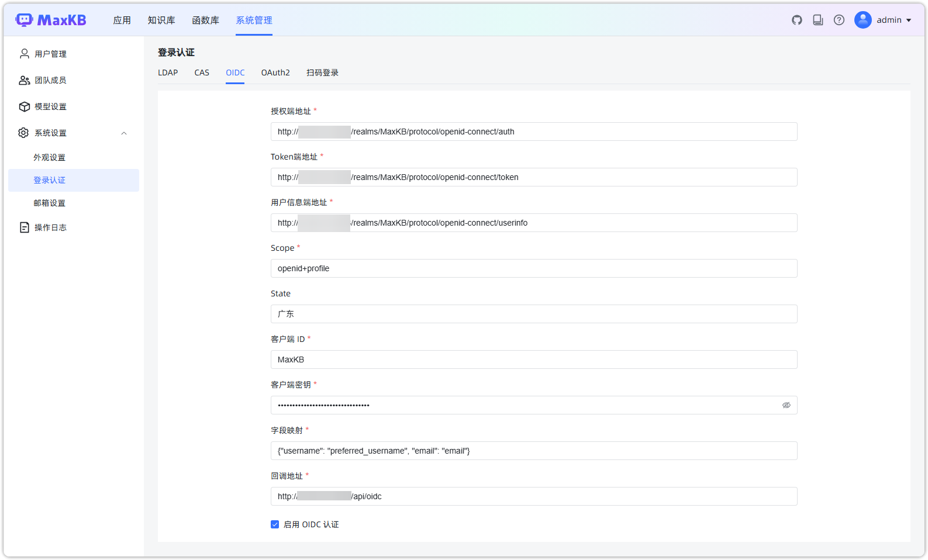Viewport: 928px width, 560px height.
Task: Open the documentation book icon
Action: point(818,20)
